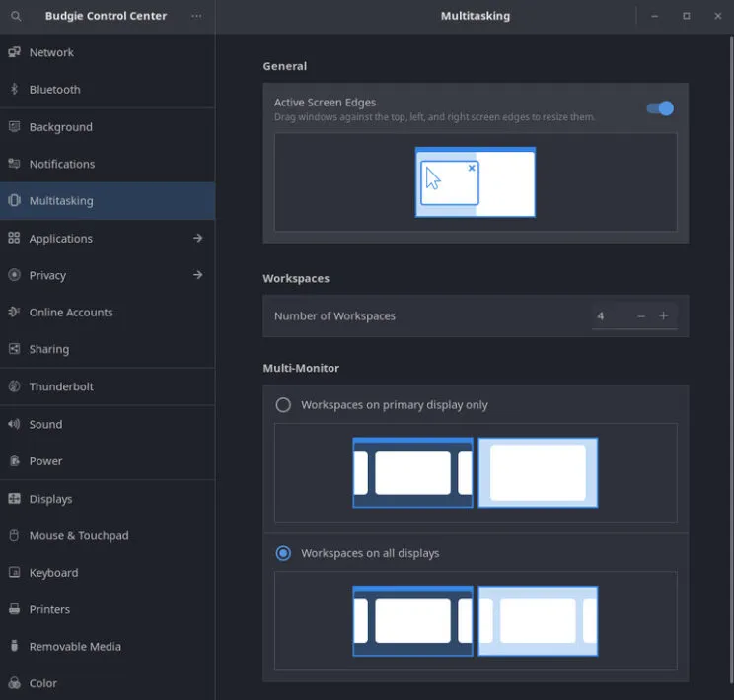The image size is (734, 700).
Task: Open Printers settings
Action: pyautogui.click(x=108, y=609)
